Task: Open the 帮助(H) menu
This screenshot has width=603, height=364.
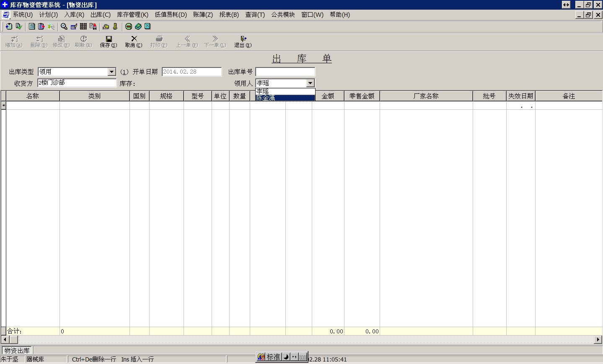Action: click(340, 15)
